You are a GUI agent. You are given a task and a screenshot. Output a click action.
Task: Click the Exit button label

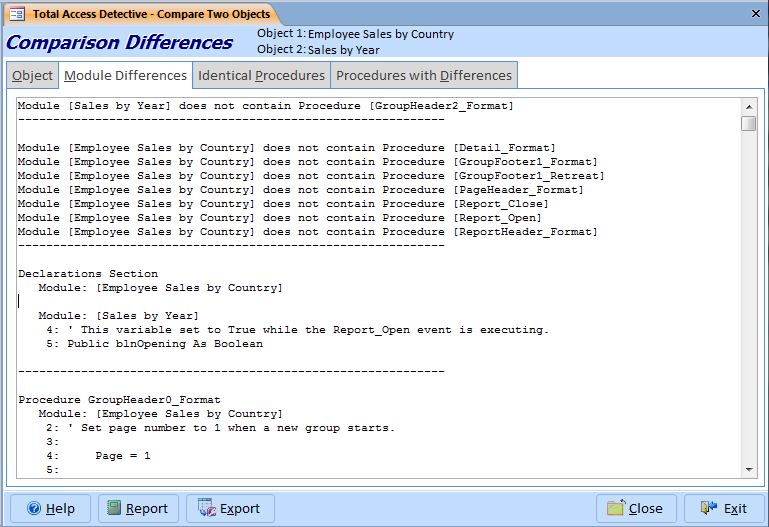pos(735,509)
